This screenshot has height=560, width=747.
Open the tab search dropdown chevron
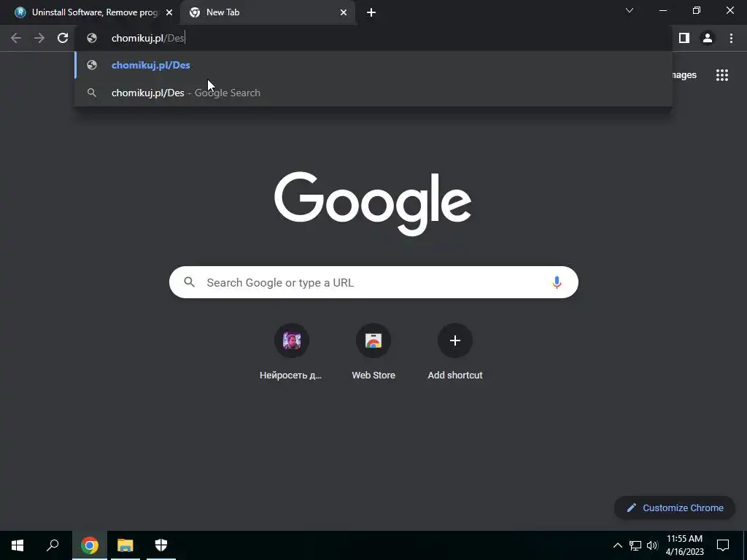coord(630,10)
